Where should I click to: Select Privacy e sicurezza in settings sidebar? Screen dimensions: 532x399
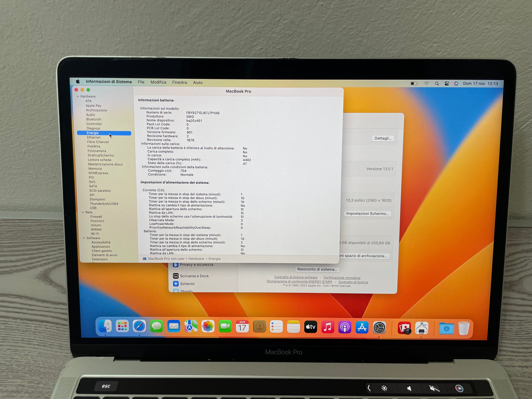pos(196,265)
